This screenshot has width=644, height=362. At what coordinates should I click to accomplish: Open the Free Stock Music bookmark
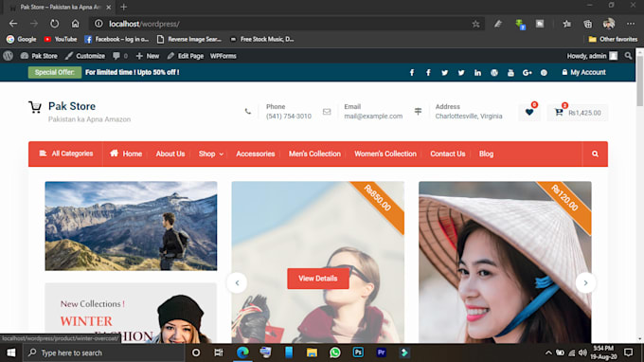point(262,39)
